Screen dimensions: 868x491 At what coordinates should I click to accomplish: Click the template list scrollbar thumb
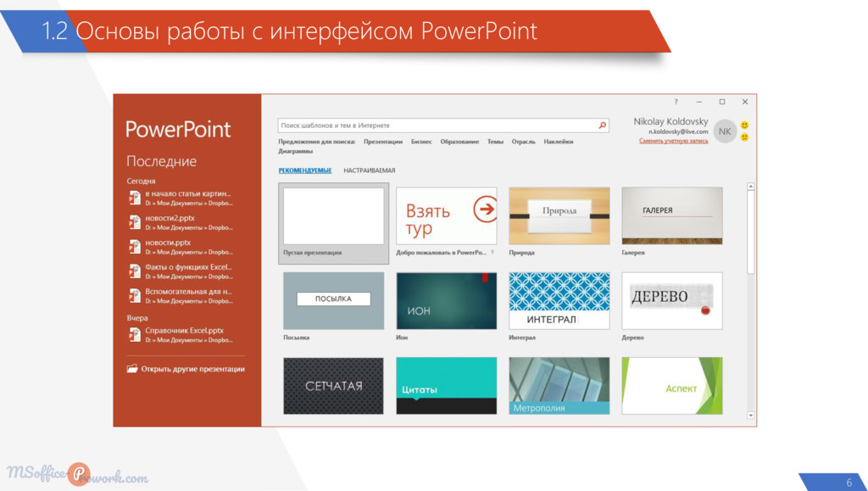pos(751,232)
